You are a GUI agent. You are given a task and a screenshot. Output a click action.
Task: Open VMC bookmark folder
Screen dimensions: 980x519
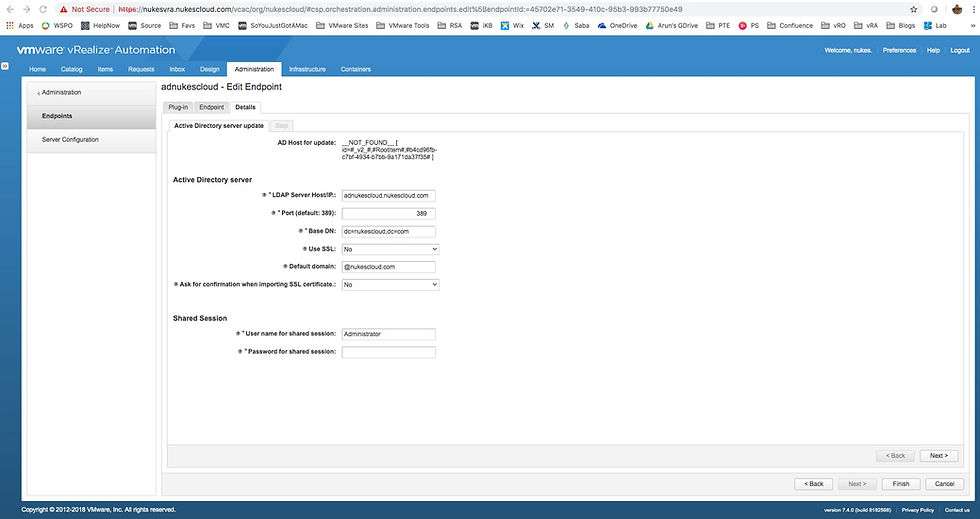pyautogui.click(x=216, y=26)
